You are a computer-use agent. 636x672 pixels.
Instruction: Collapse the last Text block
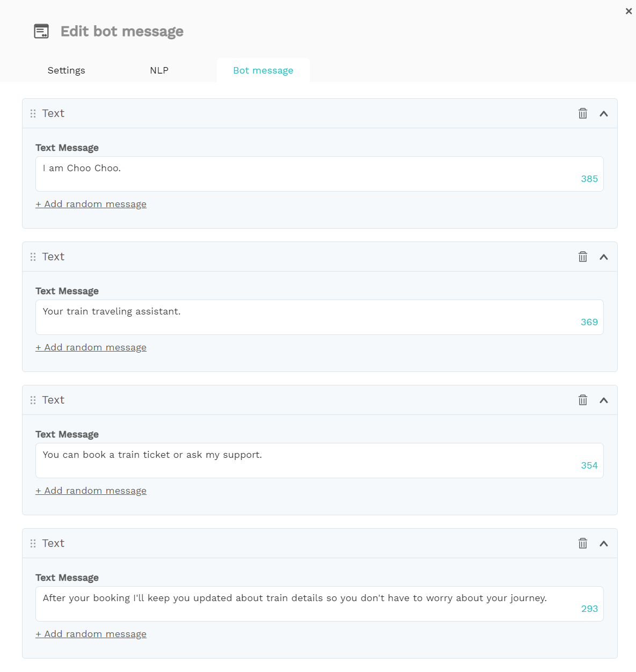point(604,544)
